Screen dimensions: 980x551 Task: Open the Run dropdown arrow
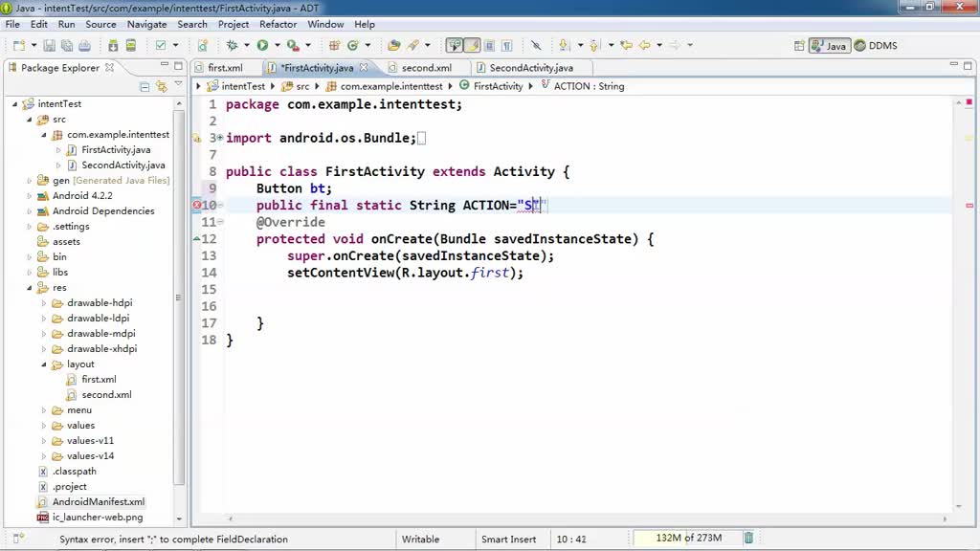pyautogui.click(x=278, y=46)
